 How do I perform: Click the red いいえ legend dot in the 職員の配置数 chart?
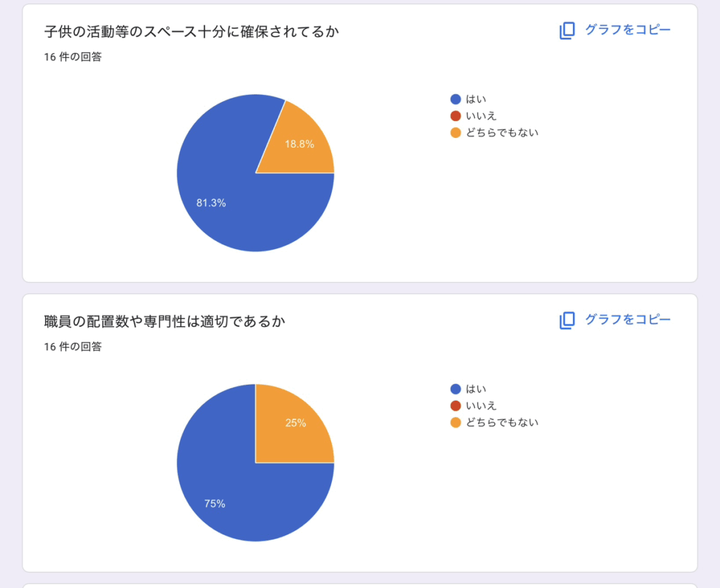[456, 405]
